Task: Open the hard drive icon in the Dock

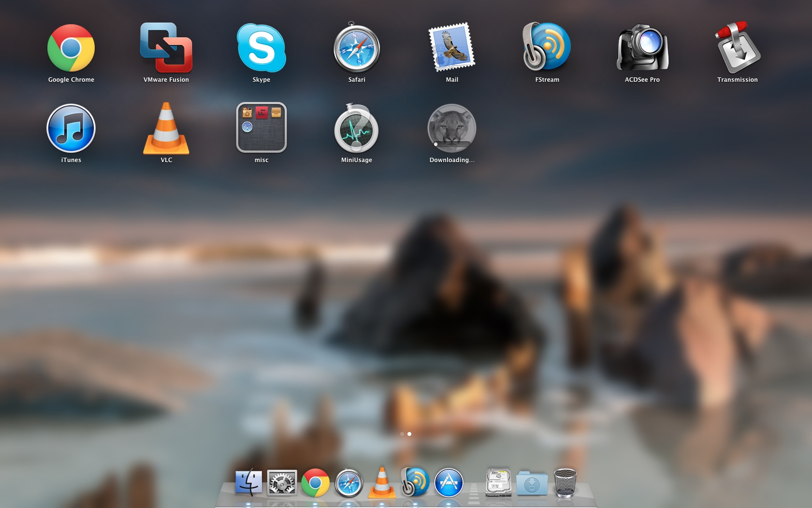Action: (499, 483)
